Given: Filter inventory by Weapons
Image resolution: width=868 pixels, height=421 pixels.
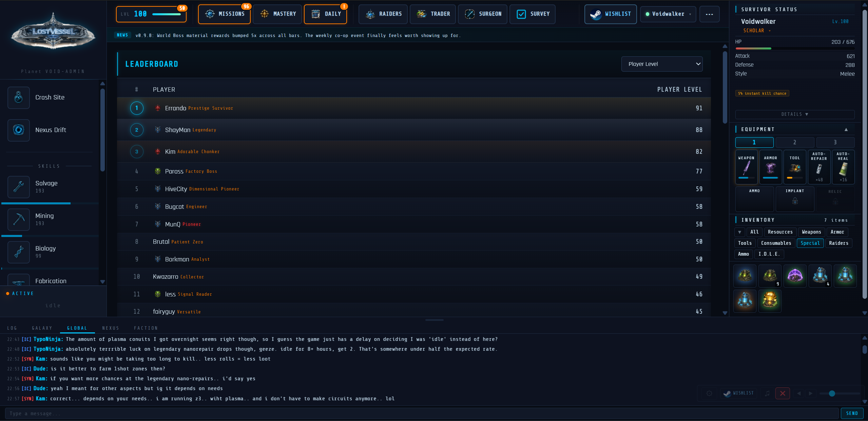Looking at the screenshot, I should pyautogui.click(x=811, y=232).
